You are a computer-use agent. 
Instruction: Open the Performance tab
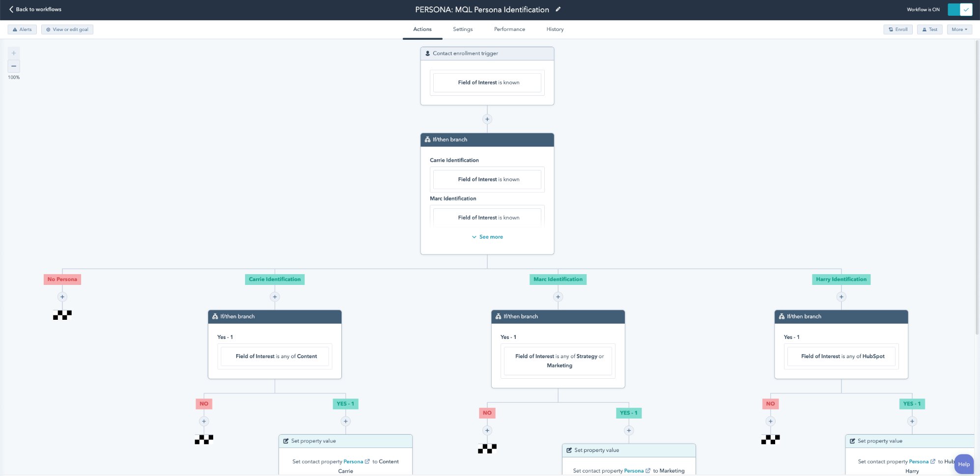click(x=509, y=29)
